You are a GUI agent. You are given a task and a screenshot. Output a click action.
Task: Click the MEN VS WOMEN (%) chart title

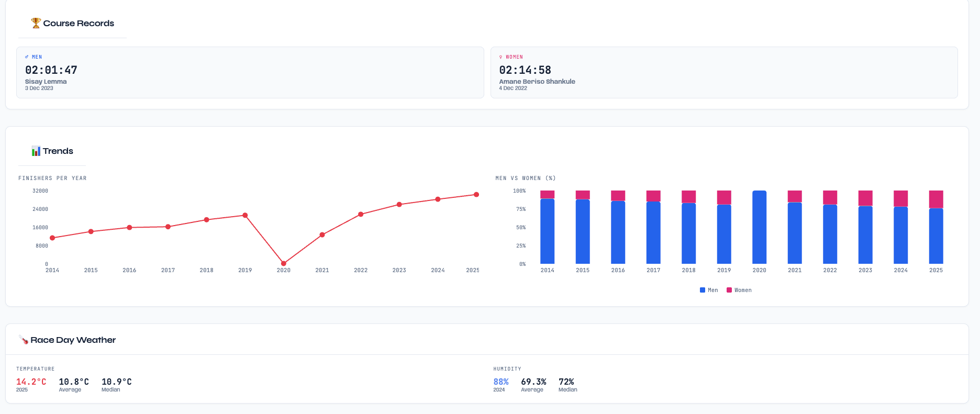coord(526,178)
